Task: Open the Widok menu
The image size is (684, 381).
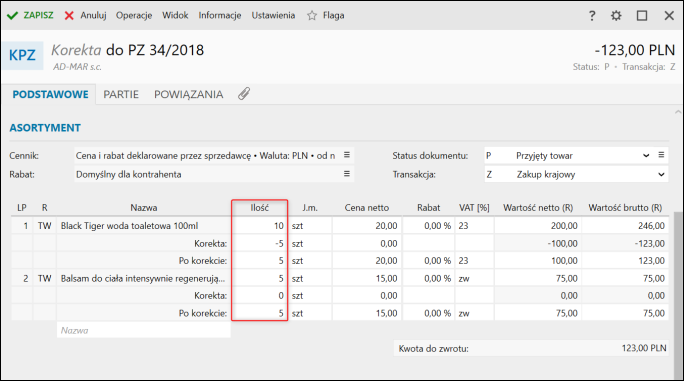Action: point(175,15)
